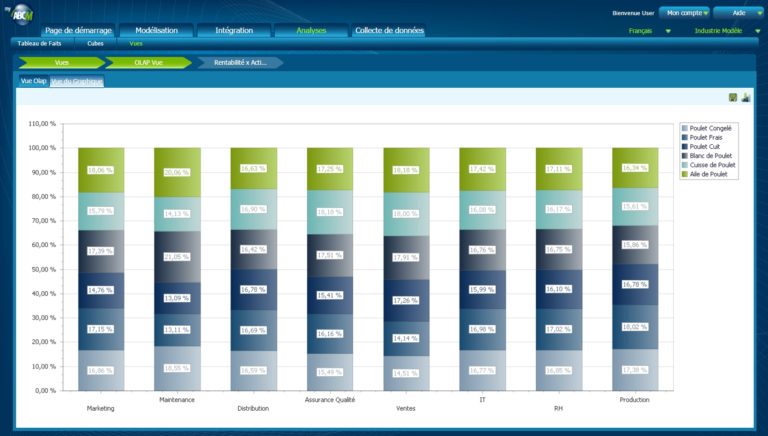Click the Poulet Congelé legend swatch
Image resolution: width=768 pixels, height=436 pixels.
[x=685, y=128]
